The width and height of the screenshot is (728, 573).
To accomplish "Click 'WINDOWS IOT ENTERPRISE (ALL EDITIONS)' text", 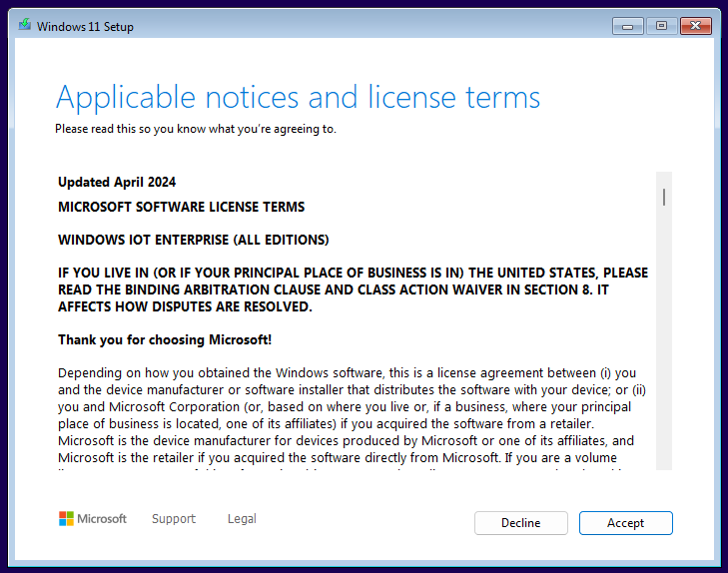I will (x=193, y=240).
